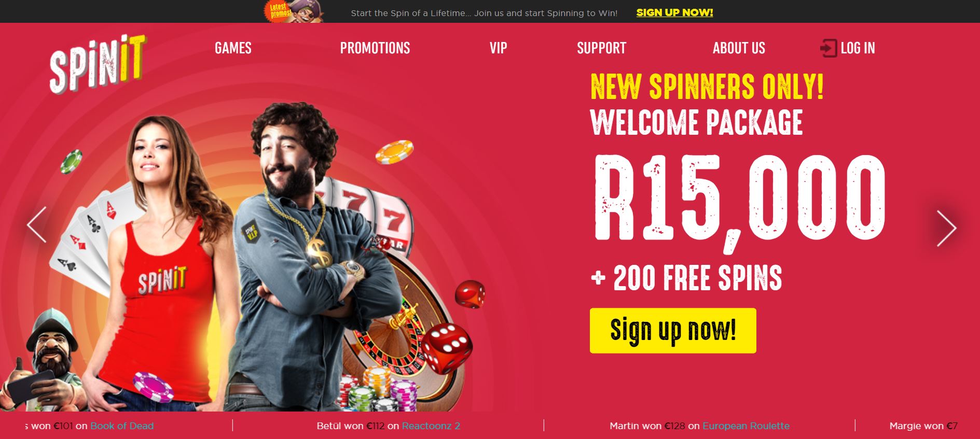Open the Games menu
This screenshot has height=439, width=980.
(233, 48)
